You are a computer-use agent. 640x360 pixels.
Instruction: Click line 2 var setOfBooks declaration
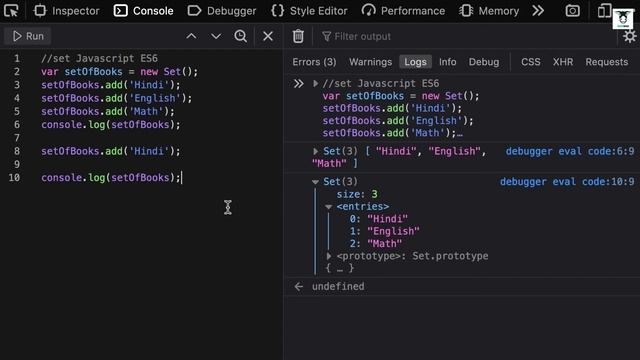point(119,72)
